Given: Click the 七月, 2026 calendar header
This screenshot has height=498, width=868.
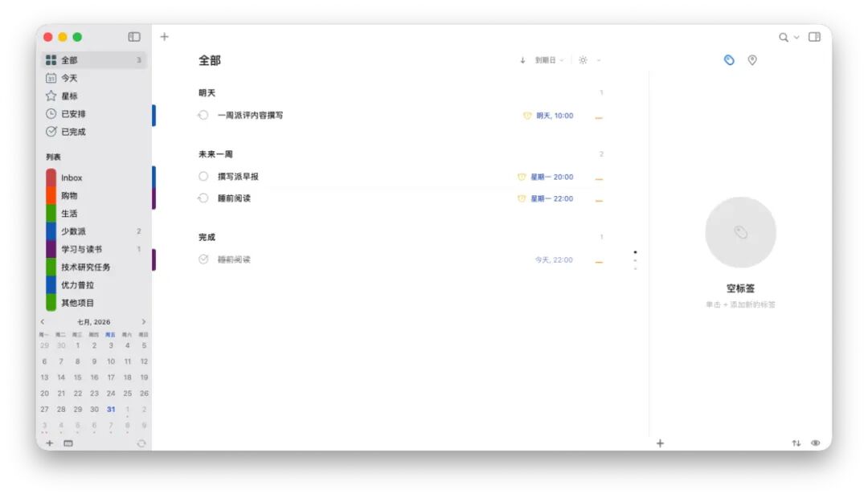Looking at the screenshot, I should coord(93,321).
